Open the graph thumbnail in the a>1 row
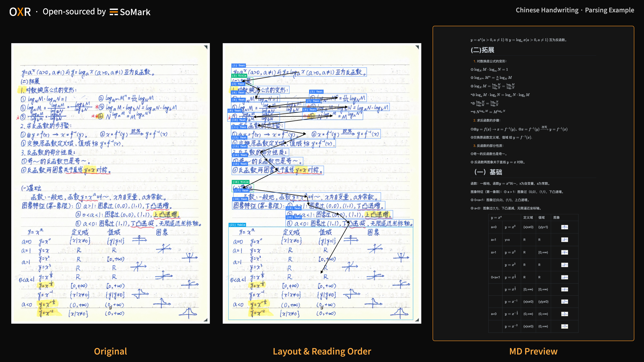The height and width of the screenshot is (362, 644). 564,252
